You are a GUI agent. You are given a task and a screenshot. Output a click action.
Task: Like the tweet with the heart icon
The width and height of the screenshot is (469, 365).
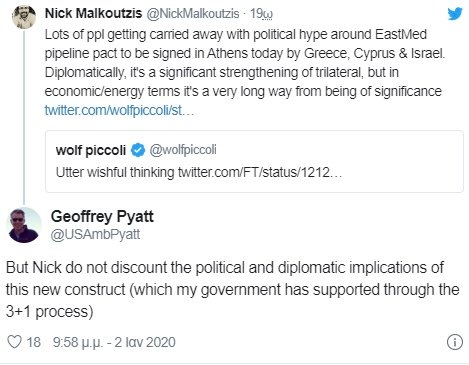click(14, 342)
